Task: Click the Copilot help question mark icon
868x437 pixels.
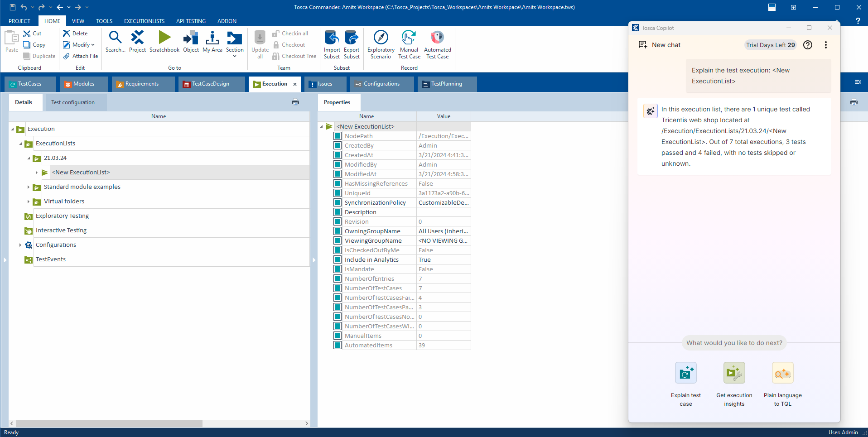Action: [808, 45]
